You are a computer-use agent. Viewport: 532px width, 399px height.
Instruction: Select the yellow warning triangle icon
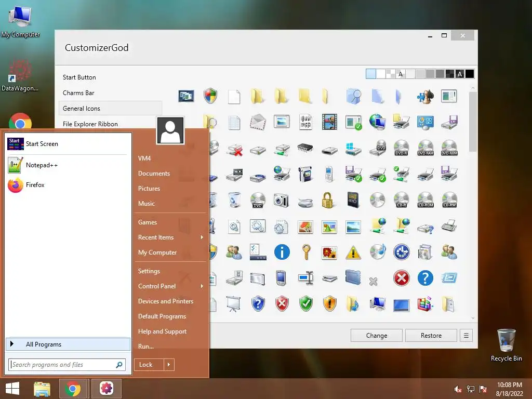tap(353, 252)
